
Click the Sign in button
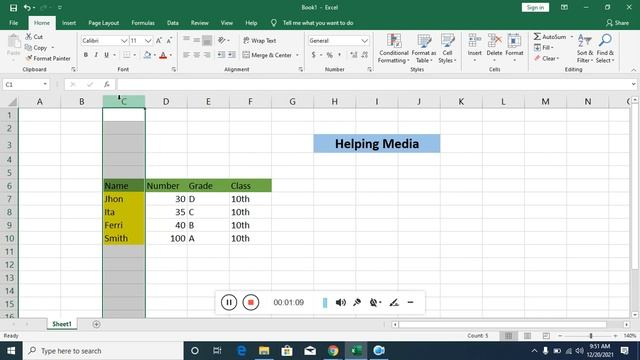(535, 7)
